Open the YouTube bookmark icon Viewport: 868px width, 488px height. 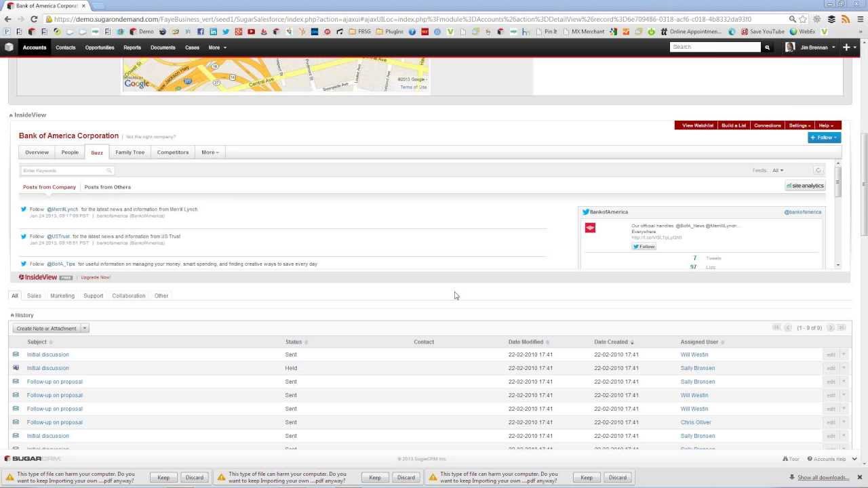click(x=252, y=32)
